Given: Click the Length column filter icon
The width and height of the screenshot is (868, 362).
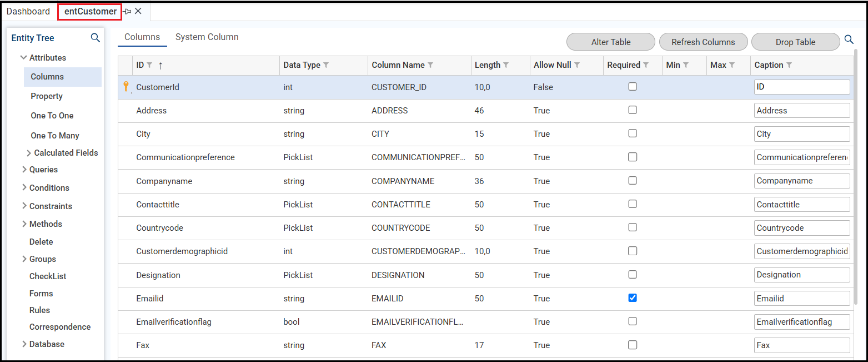Looking at the screenshot, I should [506, 65].
